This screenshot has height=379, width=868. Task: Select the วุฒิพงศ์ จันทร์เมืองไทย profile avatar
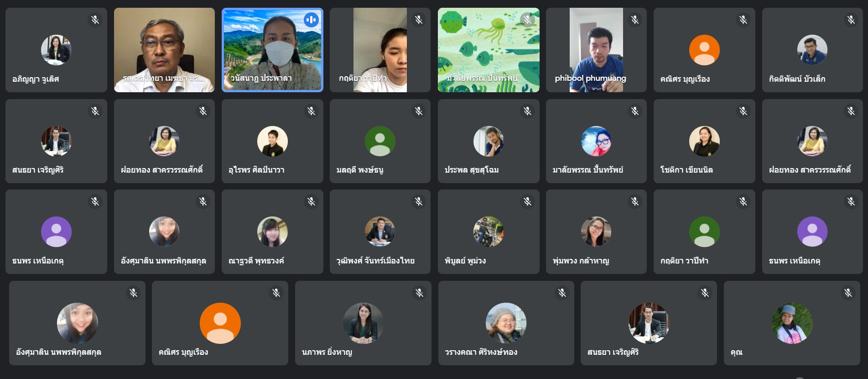click(380, 232)
